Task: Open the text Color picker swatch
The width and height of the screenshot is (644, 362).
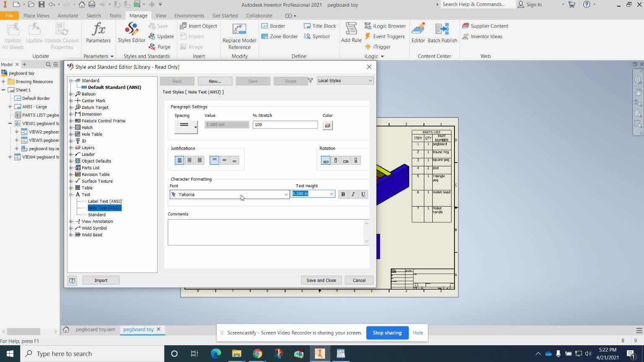Action: point(327,125)
